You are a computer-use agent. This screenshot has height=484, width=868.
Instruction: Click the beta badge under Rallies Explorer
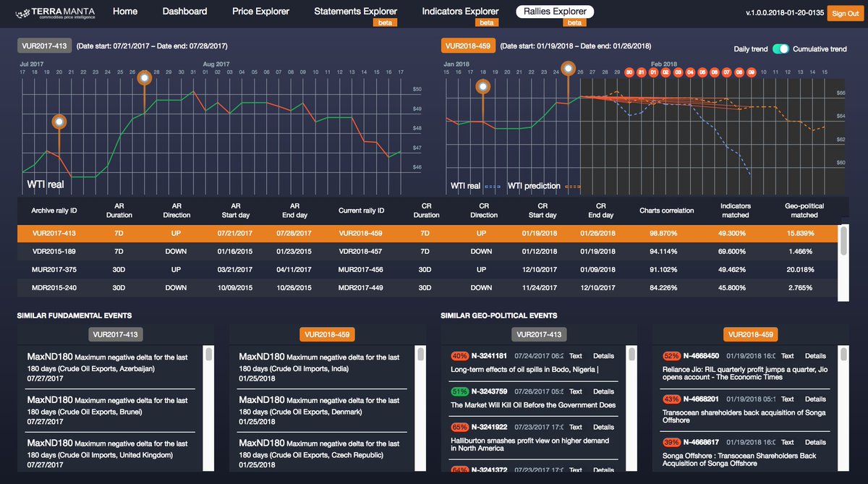575,22
